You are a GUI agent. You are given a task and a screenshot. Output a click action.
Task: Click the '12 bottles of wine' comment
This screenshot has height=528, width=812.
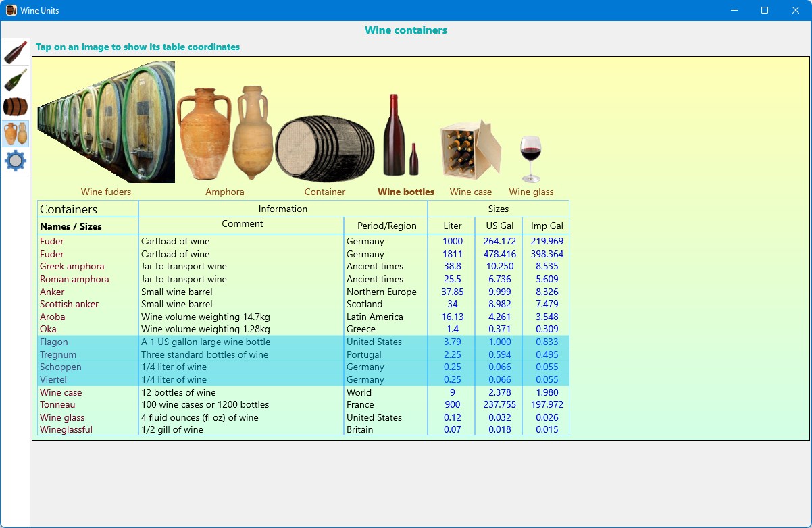(x=178, y=392)
